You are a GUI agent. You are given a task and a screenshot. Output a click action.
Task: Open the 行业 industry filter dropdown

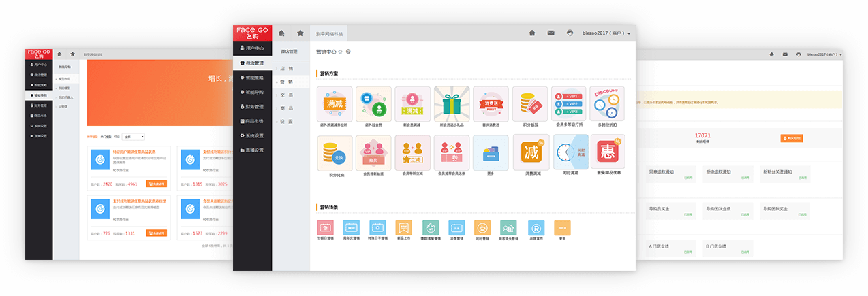click(133, 137)
